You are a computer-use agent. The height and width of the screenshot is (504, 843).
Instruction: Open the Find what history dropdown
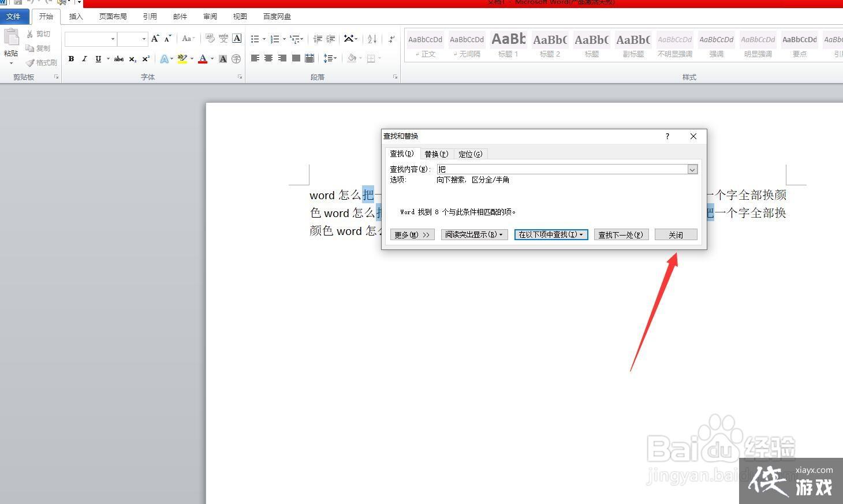pyautogui.click(x=692, y=169)
